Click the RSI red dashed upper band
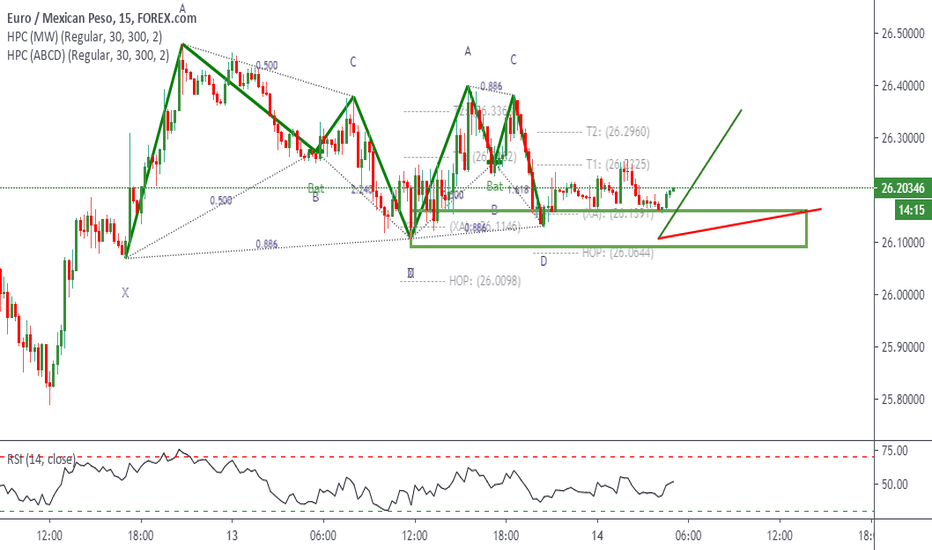The image size is (932, 550). [437, 457]
